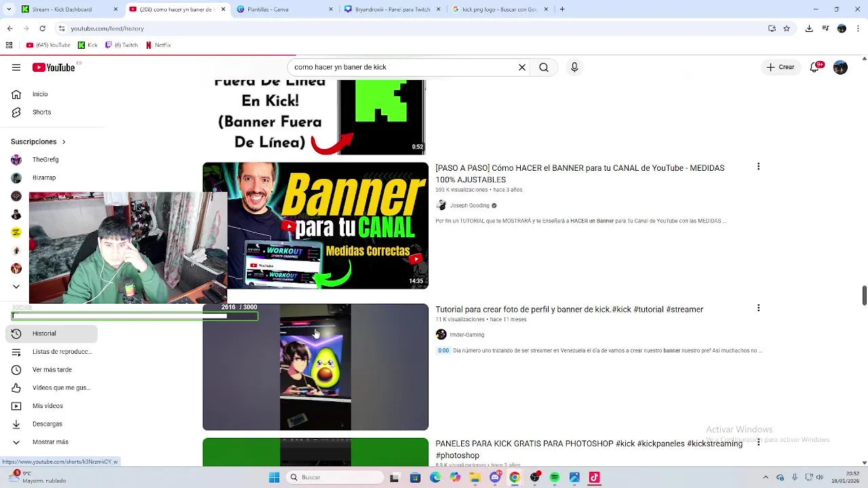Viewport: 868px width, 488px height.
Task: Open the avocado Kick tutorial thumbnail
Action: (315, 367)
